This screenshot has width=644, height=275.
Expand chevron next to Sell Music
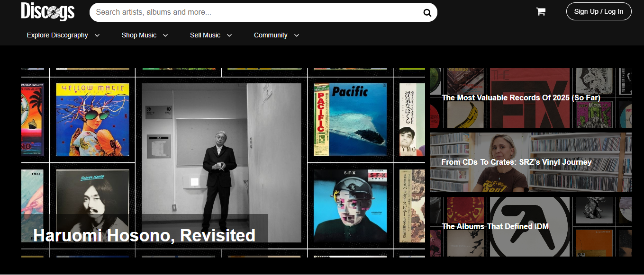pos(229,35)
